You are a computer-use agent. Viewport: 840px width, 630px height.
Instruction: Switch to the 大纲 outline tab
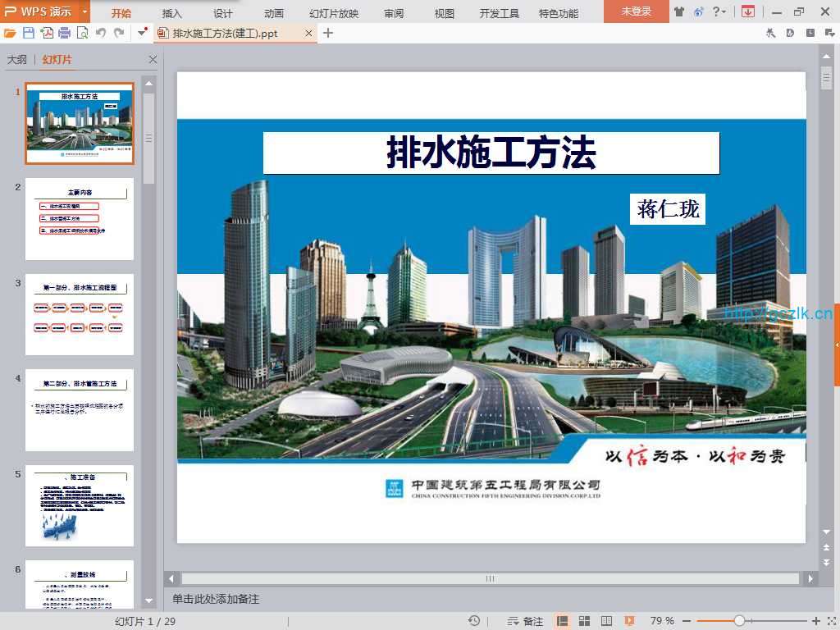pos(16,60)
